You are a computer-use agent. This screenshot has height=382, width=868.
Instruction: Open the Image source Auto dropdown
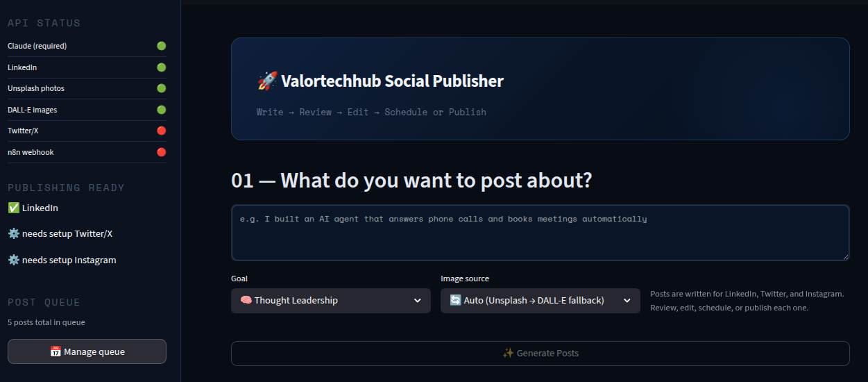540,301
